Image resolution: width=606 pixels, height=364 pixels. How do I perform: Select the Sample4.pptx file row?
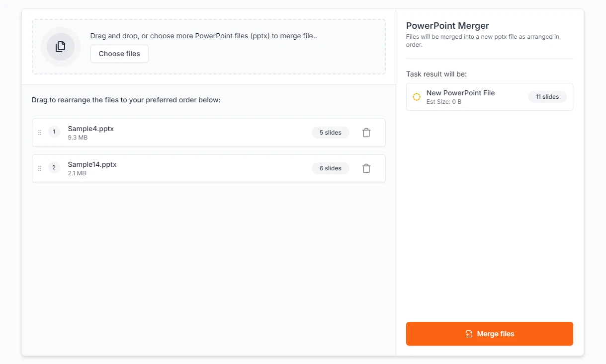[209, 133]
